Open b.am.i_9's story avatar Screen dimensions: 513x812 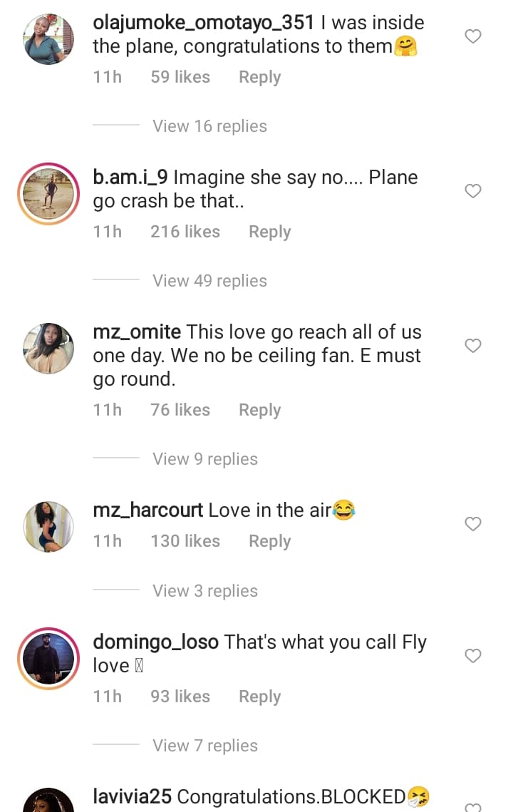point(48,194)
